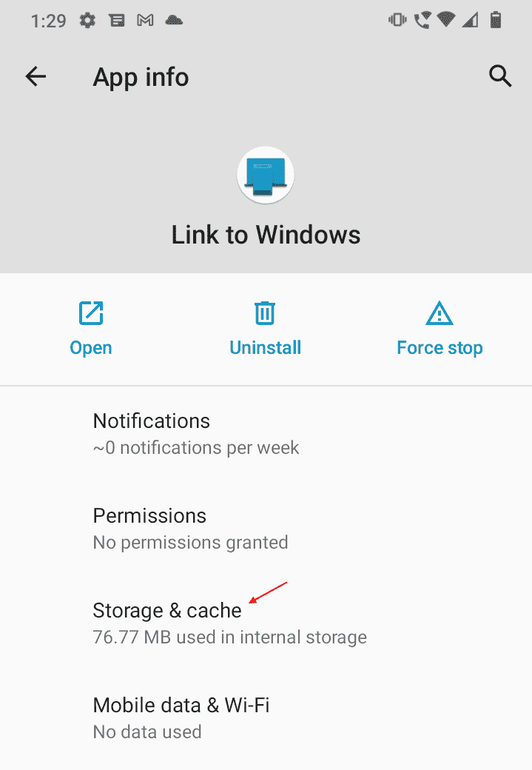The height and width of the screenshot is (770, 532).
Task: Tap the back arrow in App info
Action: [35, 76]
